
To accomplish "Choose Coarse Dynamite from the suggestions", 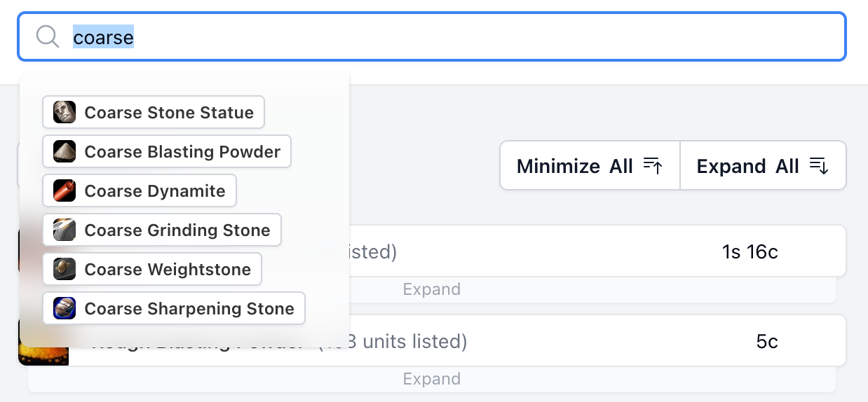I will (x=154, y=190).
